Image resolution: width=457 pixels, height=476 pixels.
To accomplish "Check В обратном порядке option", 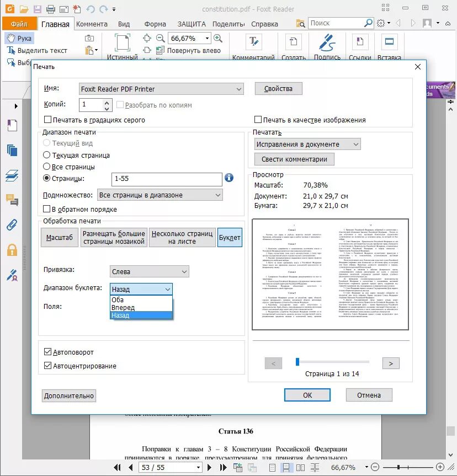I will click(46, 209).
